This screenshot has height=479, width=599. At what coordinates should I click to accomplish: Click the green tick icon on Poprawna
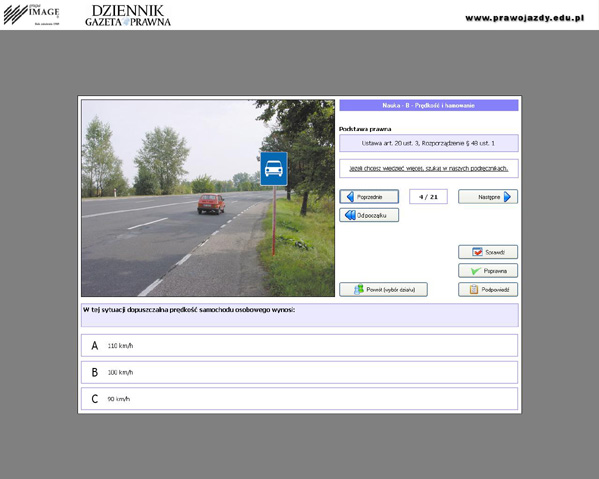[x=475, y=271]
